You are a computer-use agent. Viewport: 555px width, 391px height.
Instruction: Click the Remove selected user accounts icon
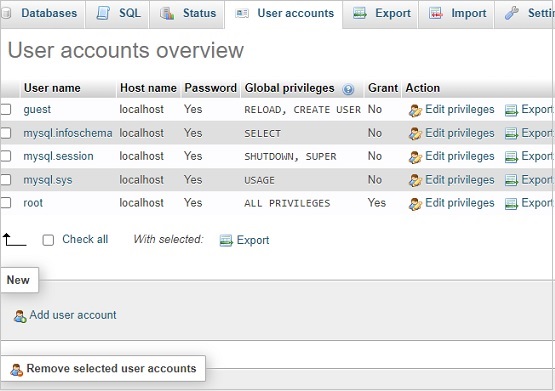(16, 370)
